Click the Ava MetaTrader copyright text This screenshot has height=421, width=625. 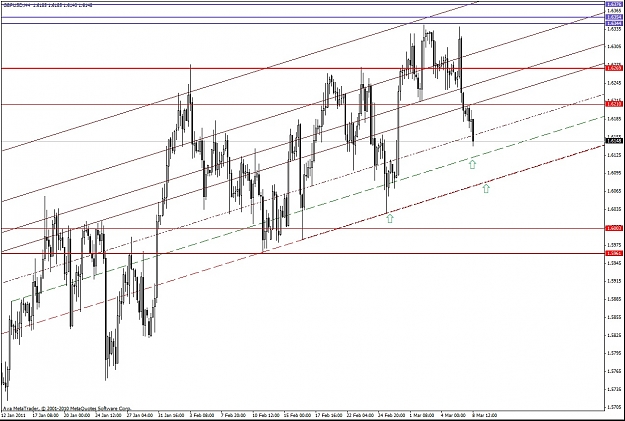[x=67, y=409]
